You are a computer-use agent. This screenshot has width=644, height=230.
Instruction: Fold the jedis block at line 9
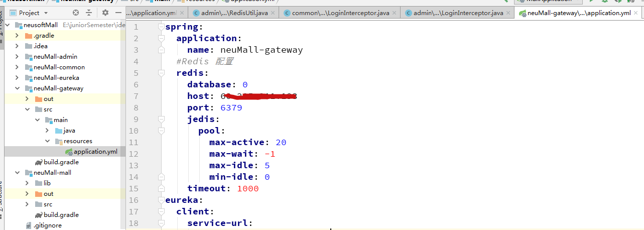pyautogui.click(x=161, y=119)
